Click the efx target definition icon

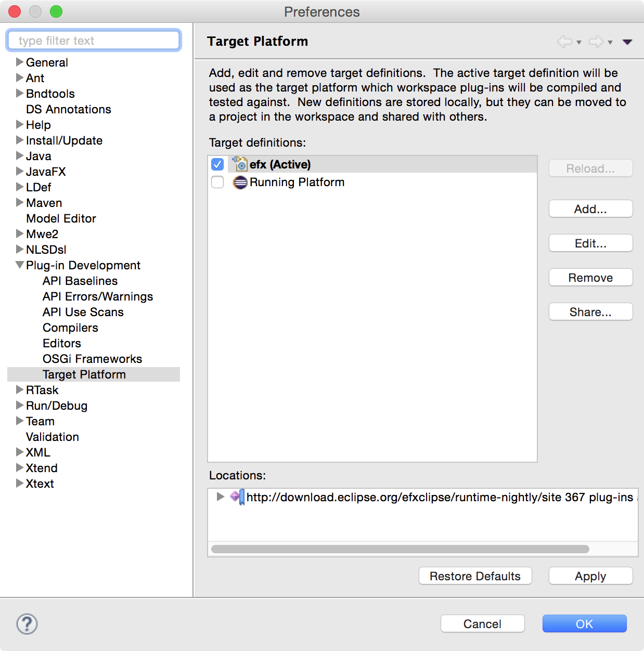point(240,164)
